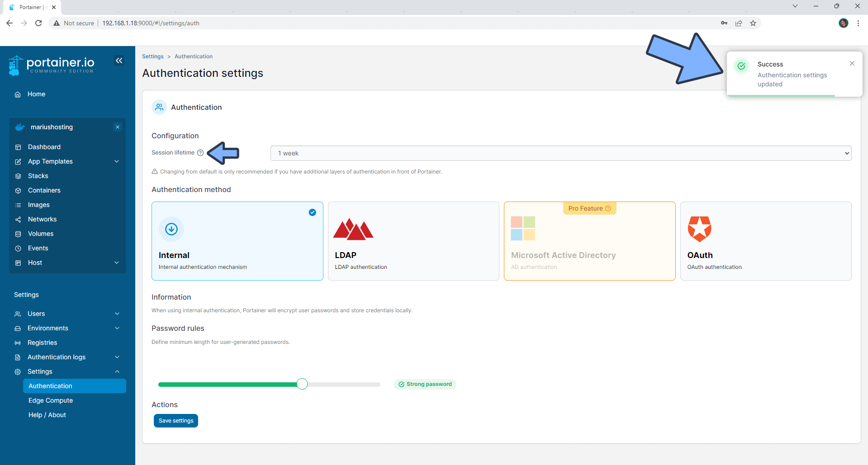Screen dimensions: 868x465
Task: Expand the Users submenu
Action: coord(117,314)
